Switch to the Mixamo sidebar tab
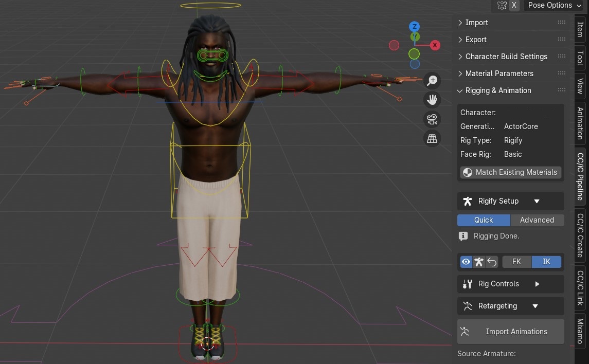Image resolution: width=589 pixels, height=364 pixels. point(580,331)
